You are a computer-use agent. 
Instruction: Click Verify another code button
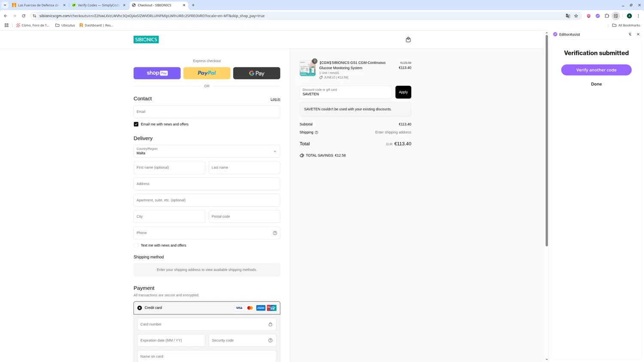[596, 70]
